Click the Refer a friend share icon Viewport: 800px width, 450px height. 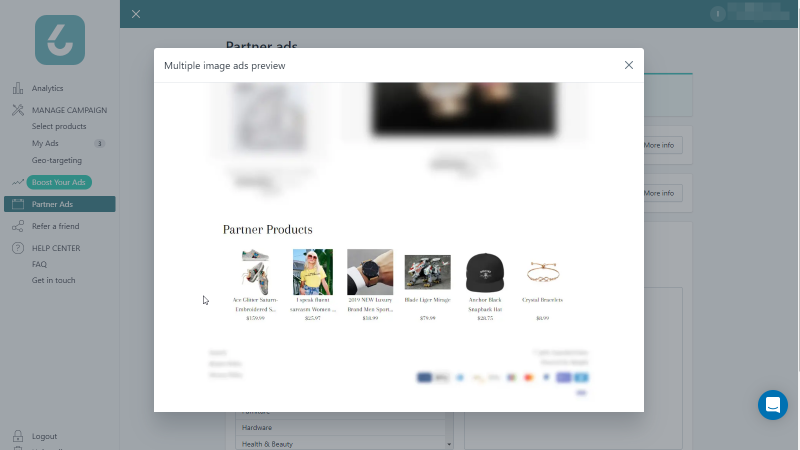18,226
